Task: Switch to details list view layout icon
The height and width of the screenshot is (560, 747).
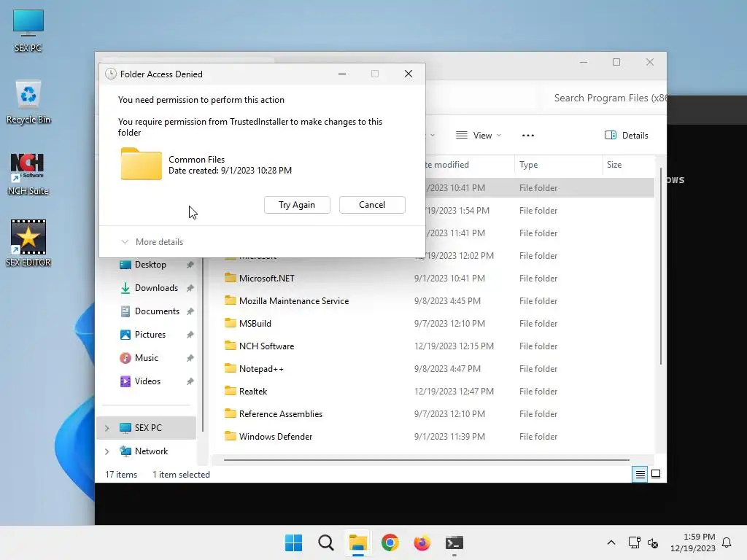Action: click(640, 474)
